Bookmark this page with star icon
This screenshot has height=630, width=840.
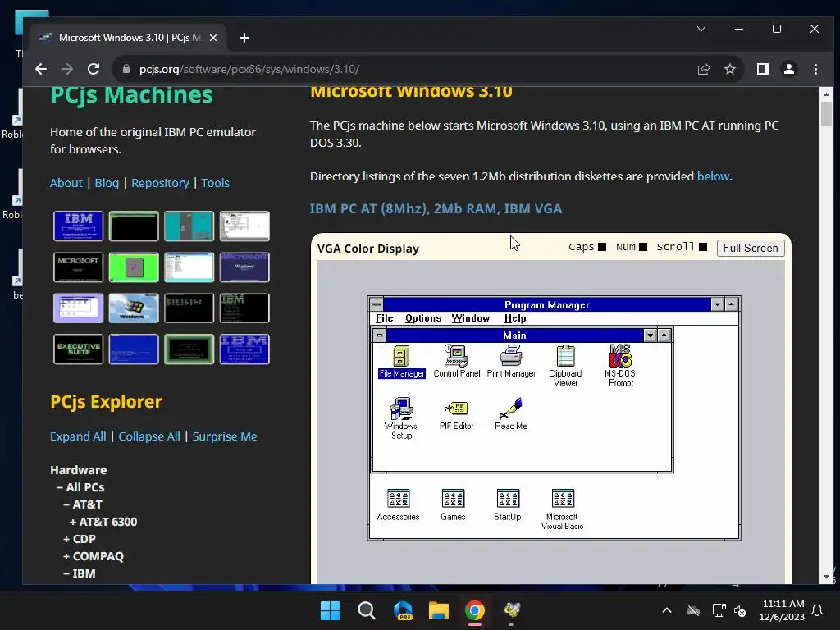(729, 69)
